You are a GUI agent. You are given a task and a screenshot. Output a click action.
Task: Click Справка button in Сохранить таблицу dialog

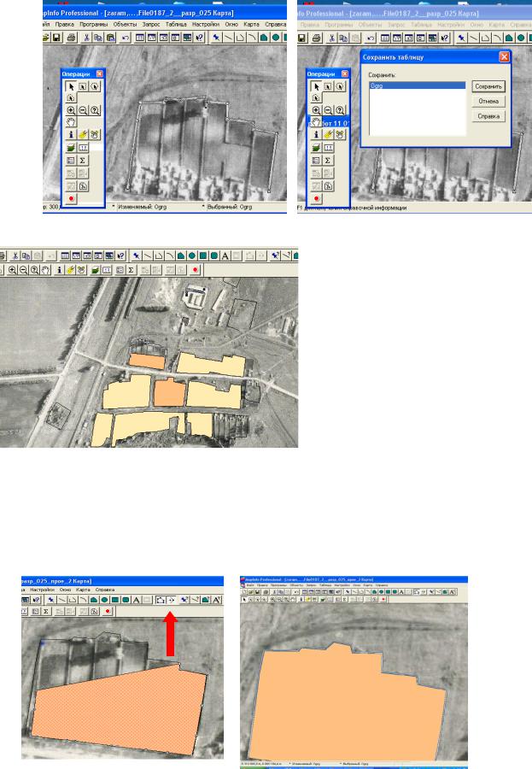point(488,116)
